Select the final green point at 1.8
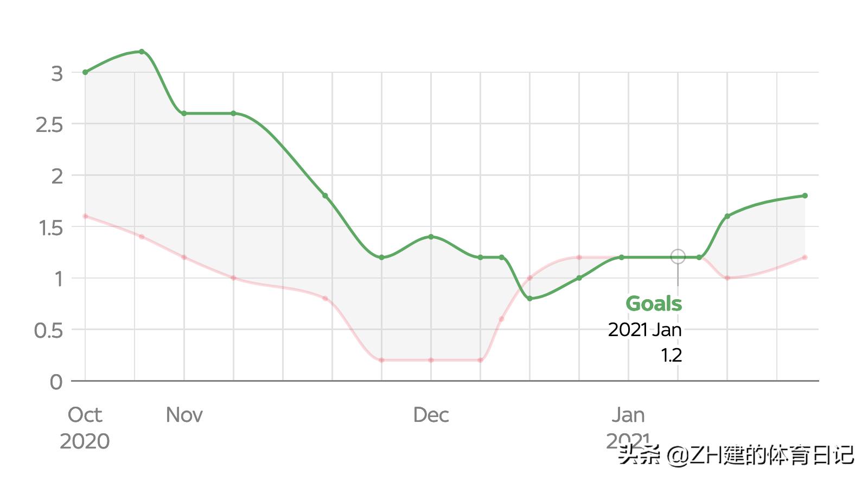Viewport: 868px width, 480px height. (x=805, y=195)
